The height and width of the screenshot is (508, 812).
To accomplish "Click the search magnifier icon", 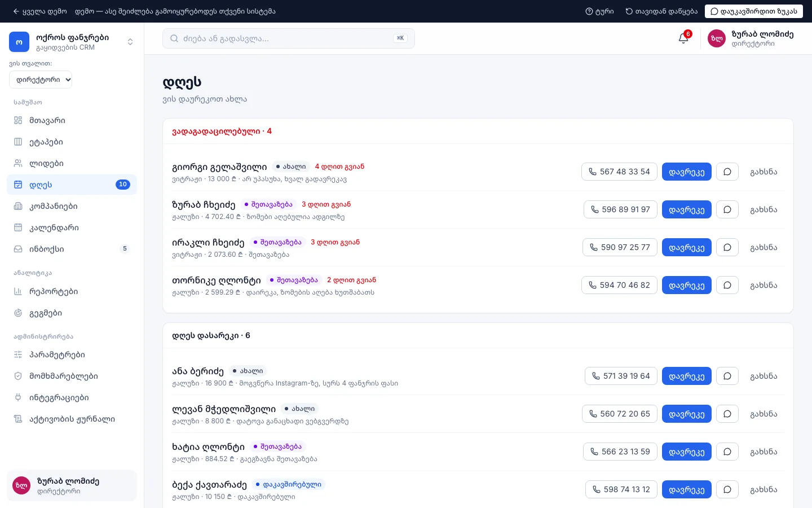I will pos(174,38).
